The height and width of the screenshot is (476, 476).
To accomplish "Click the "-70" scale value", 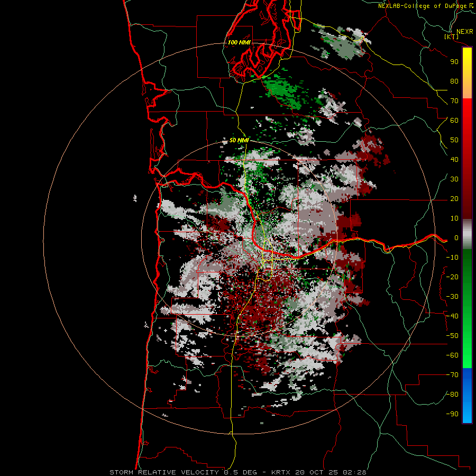I will 452,375.
